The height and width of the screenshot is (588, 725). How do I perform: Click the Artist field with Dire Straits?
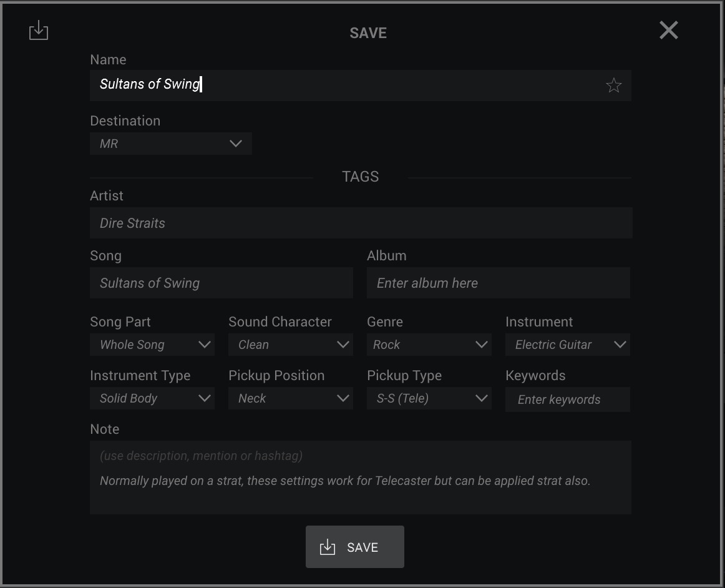click(361, 223)
